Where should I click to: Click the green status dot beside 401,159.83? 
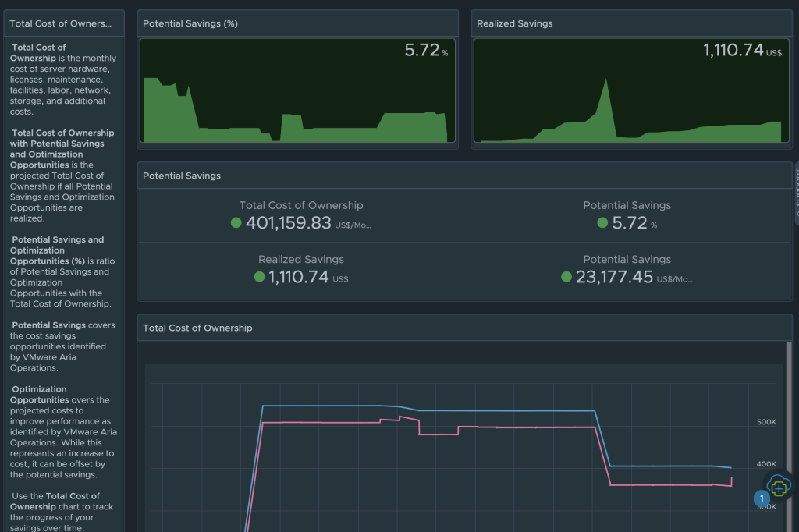tap(236, 223)
